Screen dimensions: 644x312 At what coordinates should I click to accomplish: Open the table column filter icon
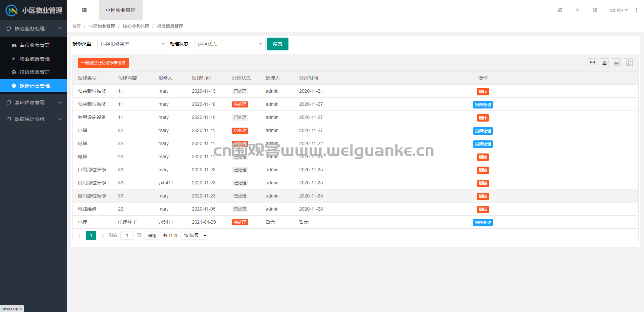[x=592, y=63]
